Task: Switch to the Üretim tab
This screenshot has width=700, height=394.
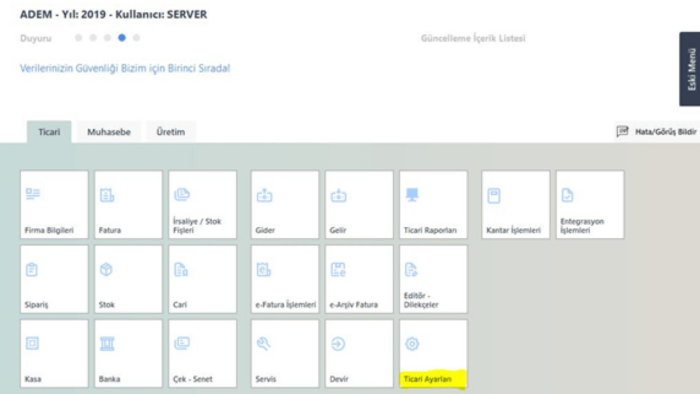Action: coord(171,132)
